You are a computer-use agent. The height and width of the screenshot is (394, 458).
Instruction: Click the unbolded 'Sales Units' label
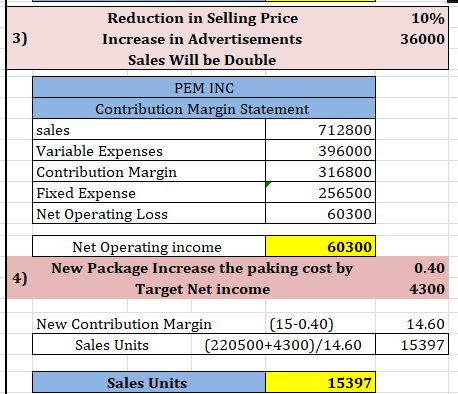112,345
